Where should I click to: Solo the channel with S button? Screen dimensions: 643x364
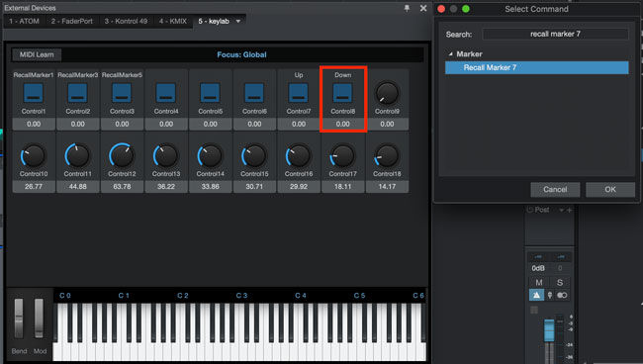[560, 283]
